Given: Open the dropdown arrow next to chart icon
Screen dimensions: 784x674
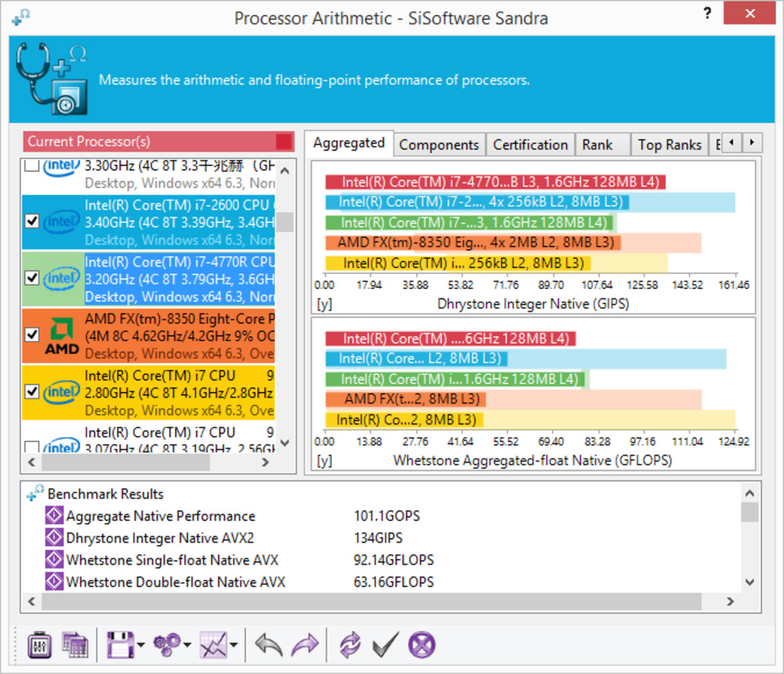Looking at the screenshot, I should tap(233, 645).
